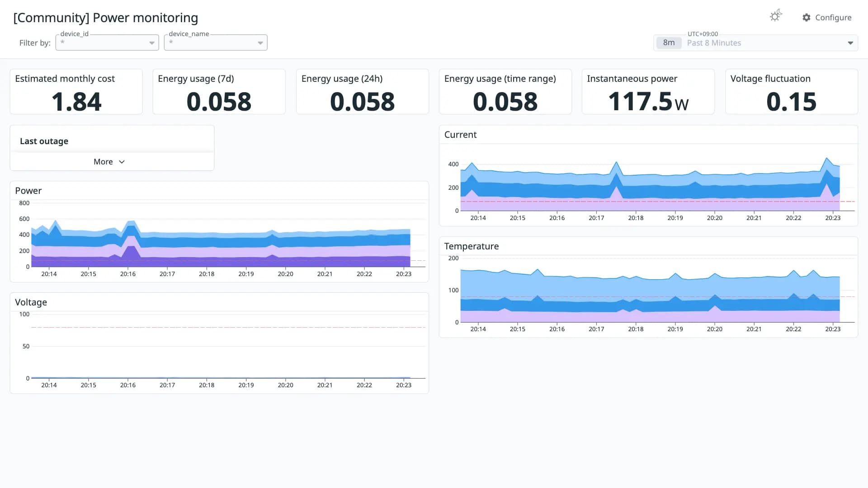The image size is (868, 488).
Task: Select the Energy usage (24h) widget
Action: (x=362, y=92)
